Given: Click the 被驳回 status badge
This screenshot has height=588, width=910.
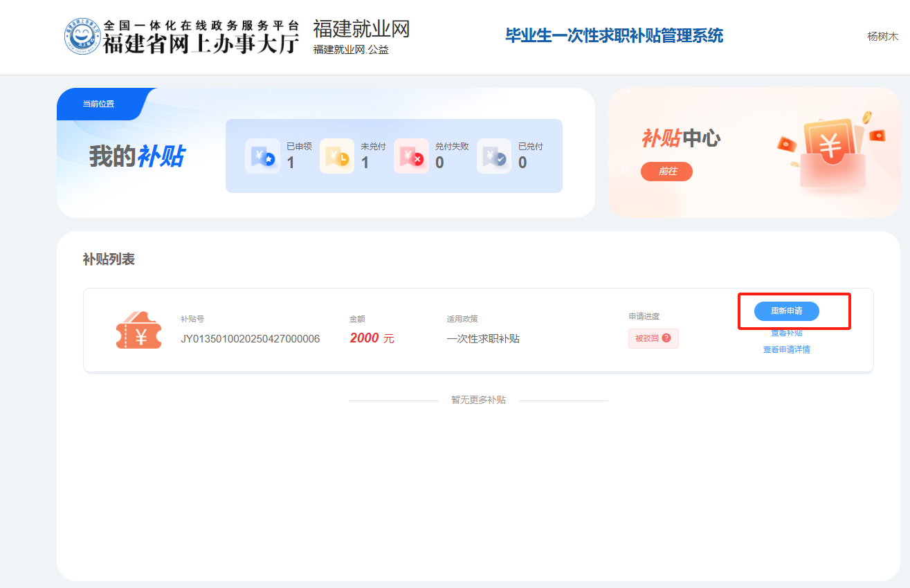Looking at the screenshot, I should tap(647, 338).
